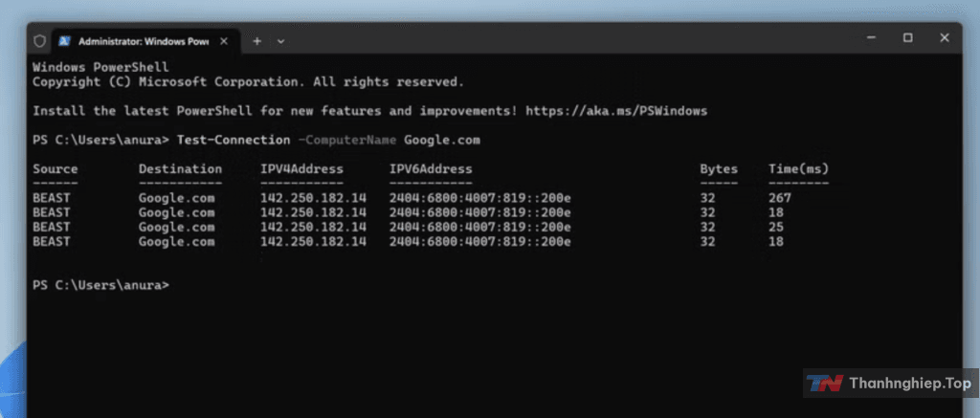Image resolution: width=980 pixels, height=418 pixels.
Task: Click the IPV6Address column header
Action: pyautogui.click(x=431, y=168)
